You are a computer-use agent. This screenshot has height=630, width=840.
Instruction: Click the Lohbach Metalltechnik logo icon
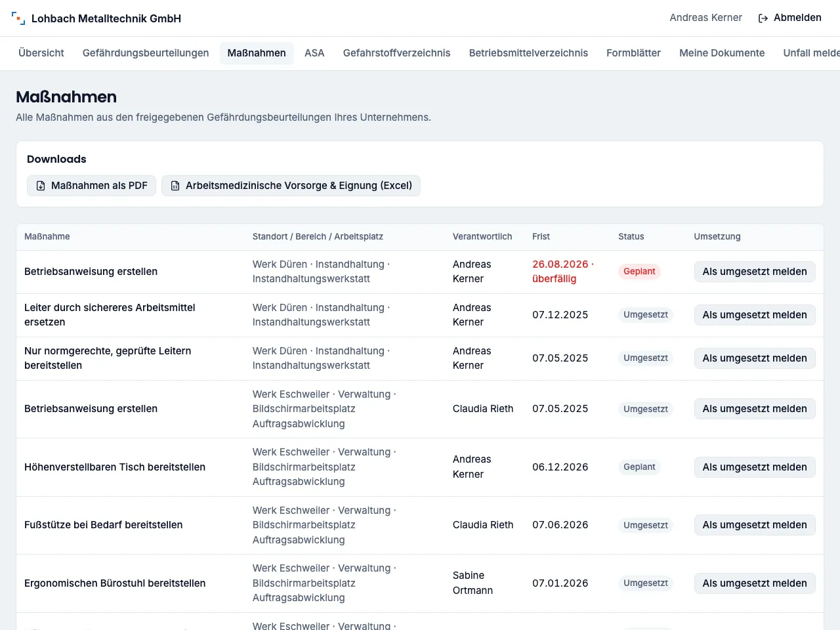[18, 18]
